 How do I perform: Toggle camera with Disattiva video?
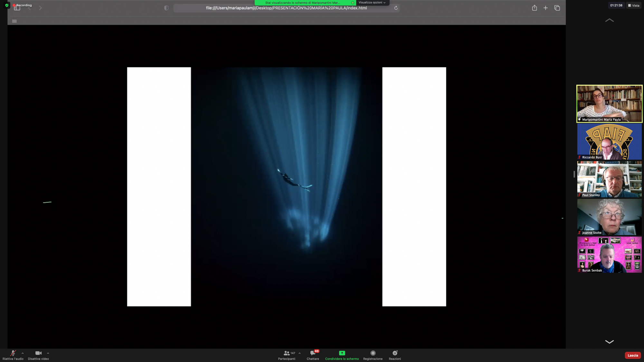pos(38,353)
